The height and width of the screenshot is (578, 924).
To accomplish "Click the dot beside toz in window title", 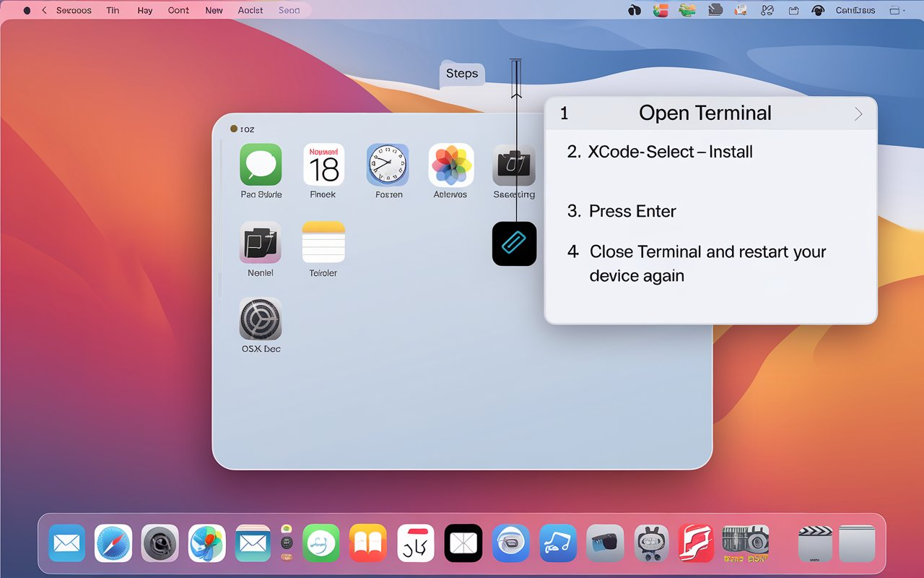I will click(x=234, y=129).
